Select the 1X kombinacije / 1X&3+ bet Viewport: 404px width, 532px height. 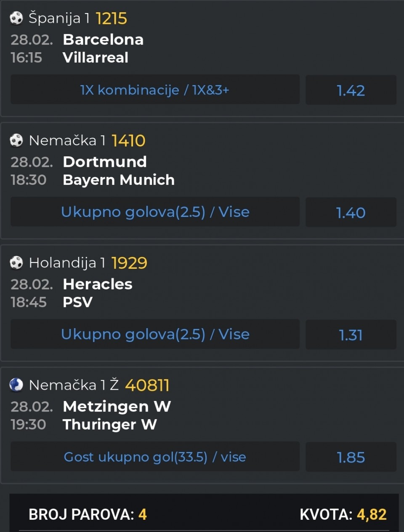155,90
